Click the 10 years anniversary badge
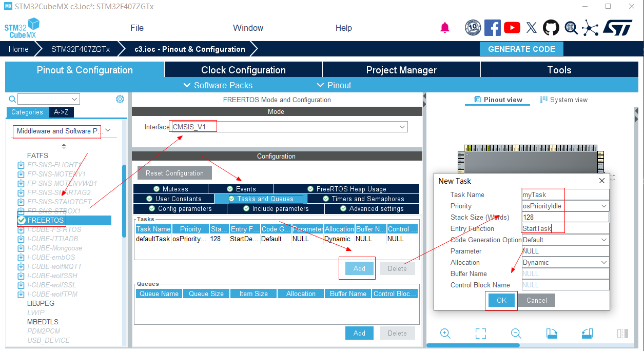This screenshot has width=644, height=351. point(473,28)
